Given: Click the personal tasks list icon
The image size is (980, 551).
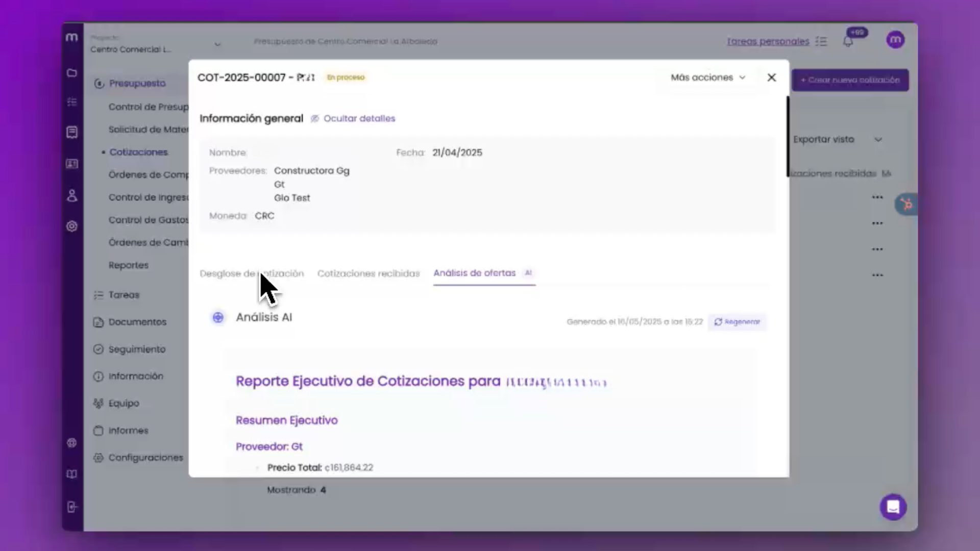Looking at the screenshot, I should click(821, 41).
